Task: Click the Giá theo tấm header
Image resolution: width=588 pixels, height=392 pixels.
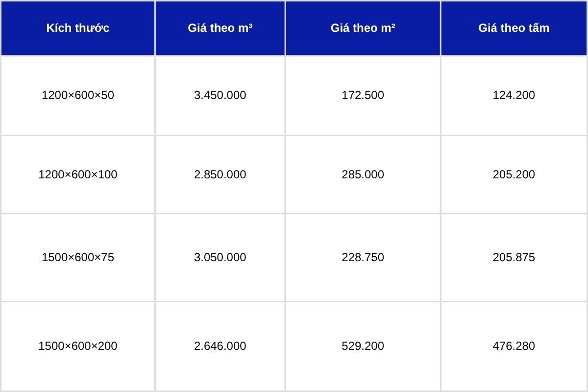Action: pos(514,28)
